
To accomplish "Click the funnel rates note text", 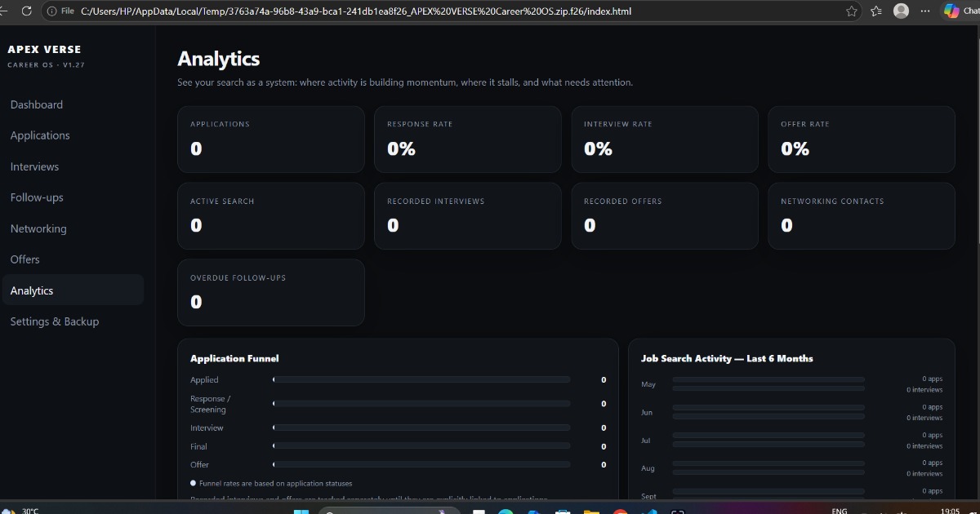I will pos(276,484).
